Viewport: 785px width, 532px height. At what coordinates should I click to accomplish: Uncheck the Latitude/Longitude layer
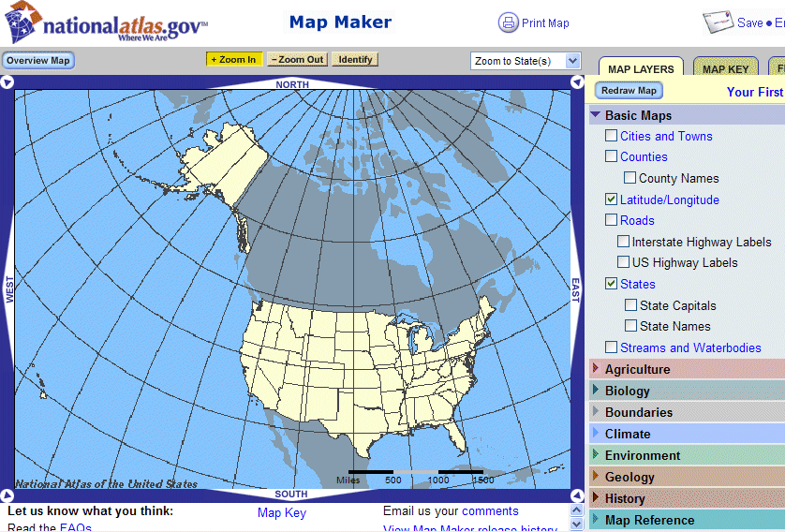point(611,199)
